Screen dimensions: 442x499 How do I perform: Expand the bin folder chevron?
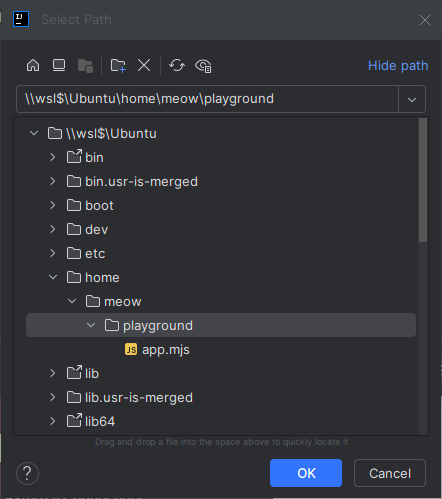[x=53, y=157]
